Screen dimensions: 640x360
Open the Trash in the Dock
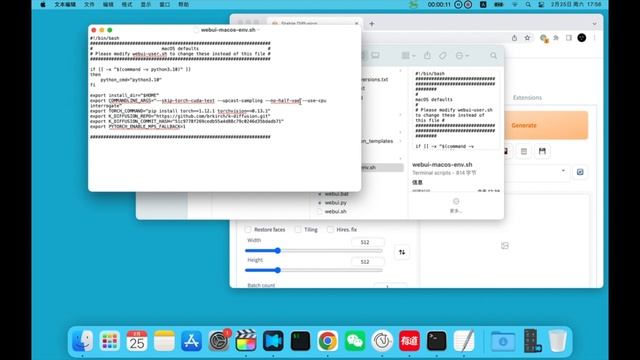[557, 341]
